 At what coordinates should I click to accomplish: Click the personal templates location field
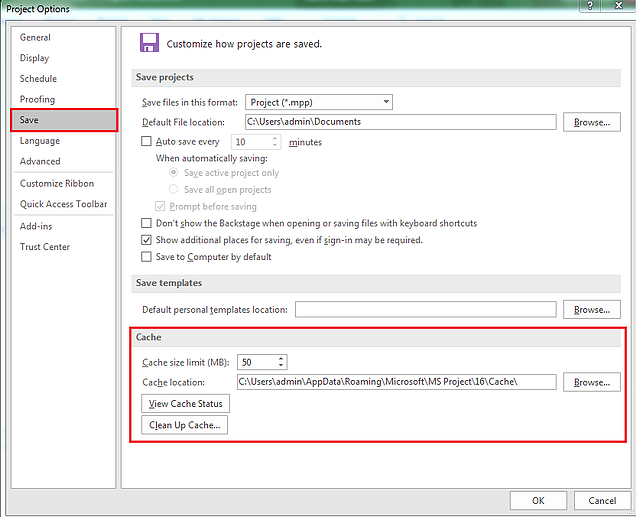tap(425, 309)
